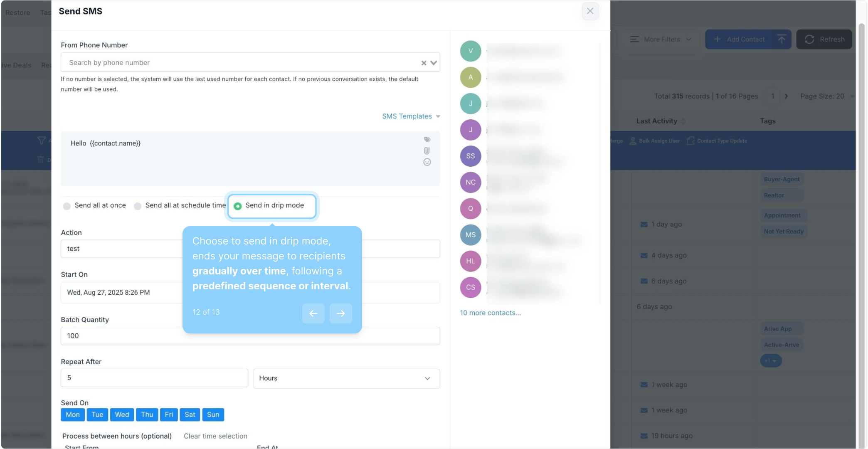The height and width of the screenshot is (449, 868).
Task: Click the attachment paperclip icon
Action: (x=427, y=151)
